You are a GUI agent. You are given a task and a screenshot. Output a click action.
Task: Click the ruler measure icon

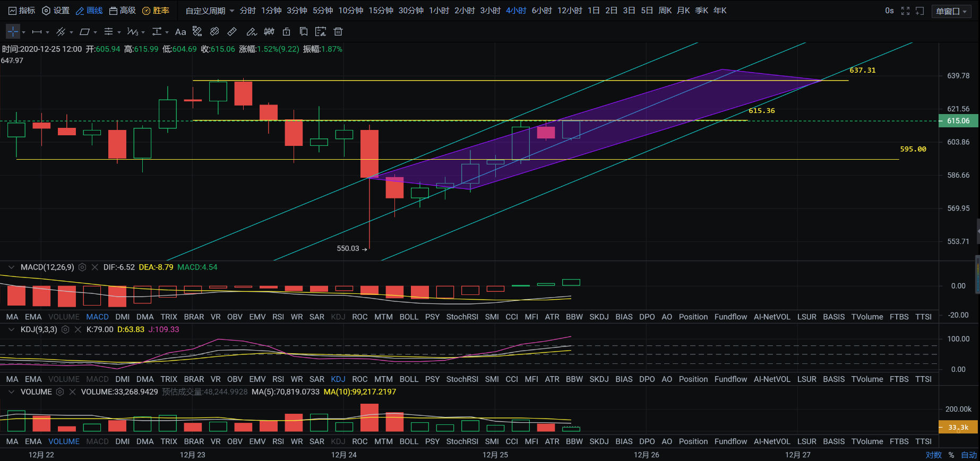tap(232, 32)
